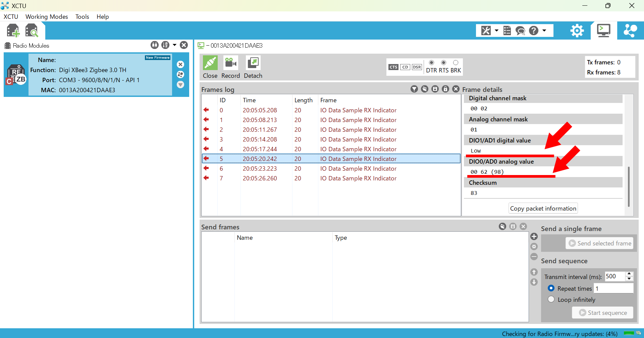Screen dimensions: 644x338
Task: Click the Repeat times value field
Action: point(613,288)
